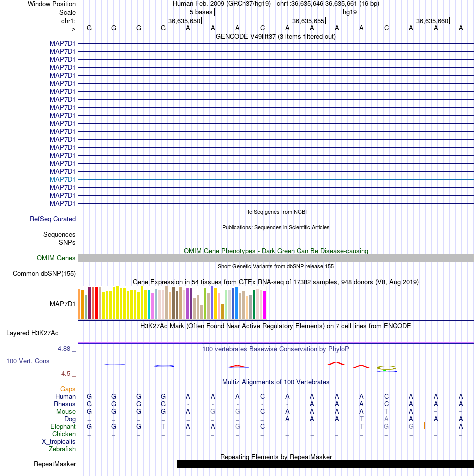Click the cyan bar in GTEx expression chart
The height and width of the screenshot is (476, 475).
point(149,305)
